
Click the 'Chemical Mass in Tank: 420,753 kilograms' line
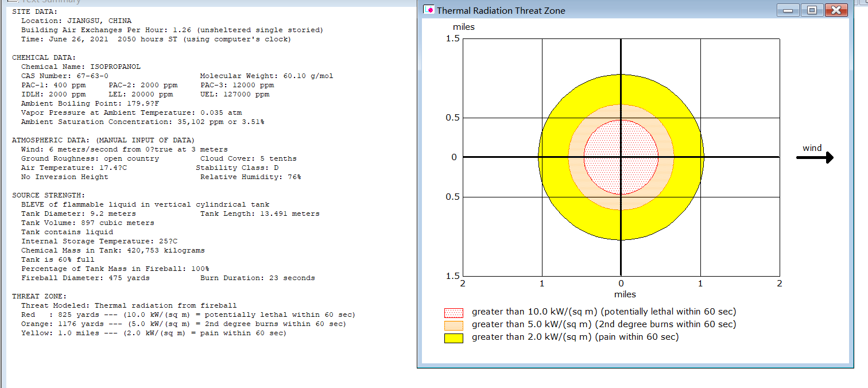tap(113, 250)
